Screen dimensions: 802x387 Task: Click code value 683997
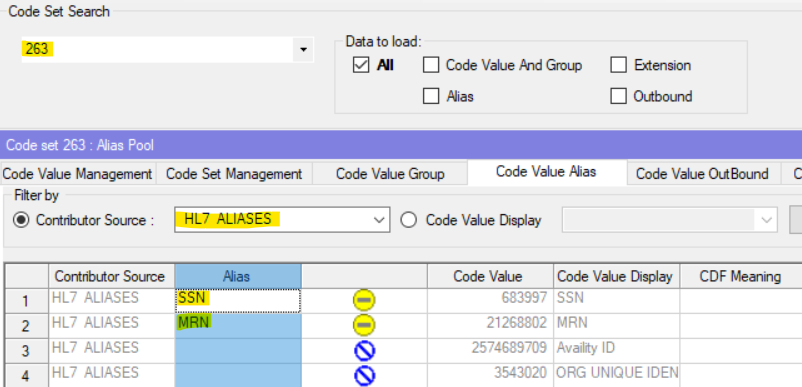tap(490, 301)
